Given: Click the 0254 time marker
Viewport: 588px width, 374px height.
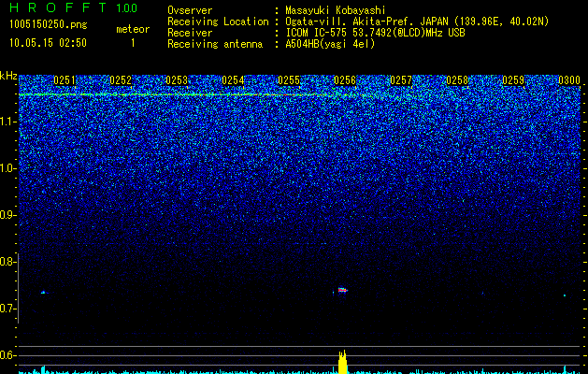Looking at the screenshot, I should (233, 80).
